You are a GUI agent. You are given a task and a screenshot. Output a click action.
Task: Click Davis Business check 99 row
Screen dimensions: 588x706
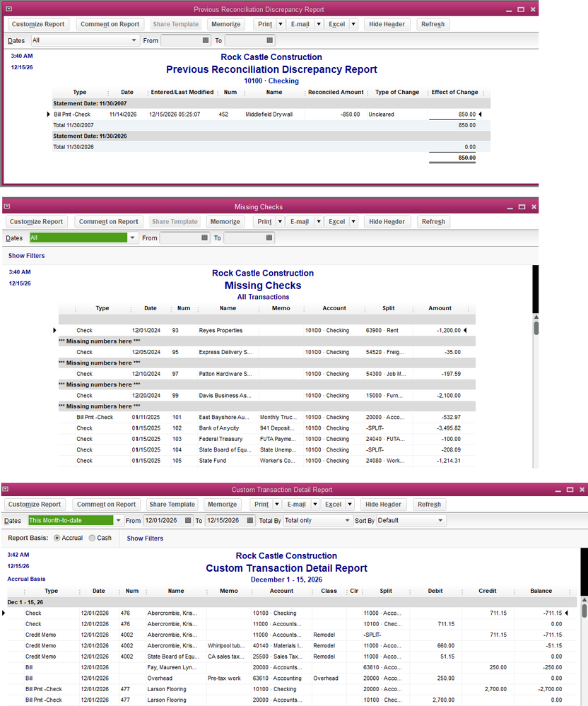coord(266,395)
